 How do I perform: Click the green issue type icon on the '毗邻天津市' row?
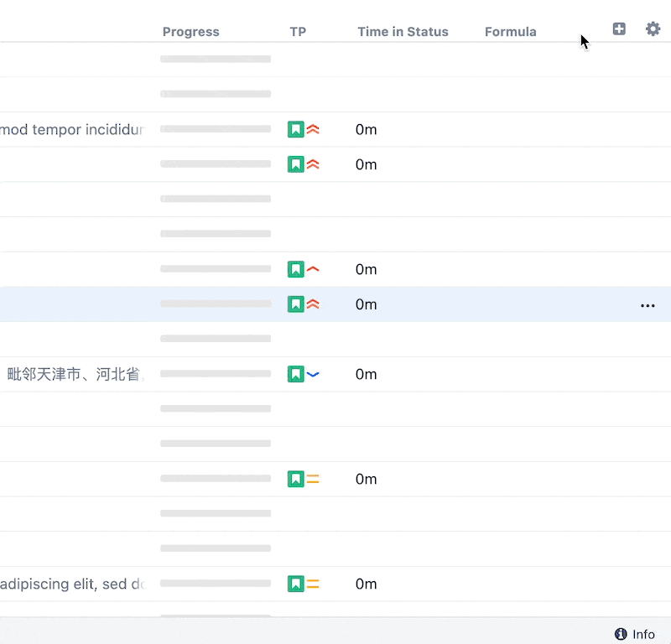click(x=295, y=374)
